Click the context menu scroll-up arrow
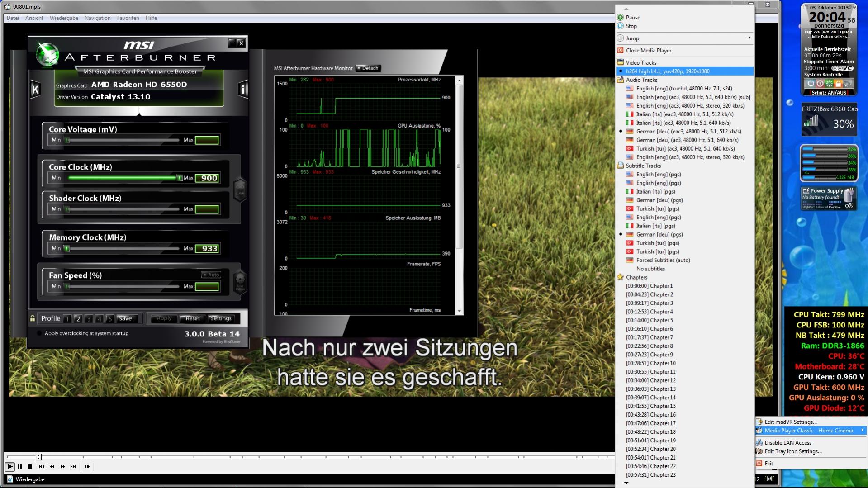Screen dimensions: 868x488 626,9
